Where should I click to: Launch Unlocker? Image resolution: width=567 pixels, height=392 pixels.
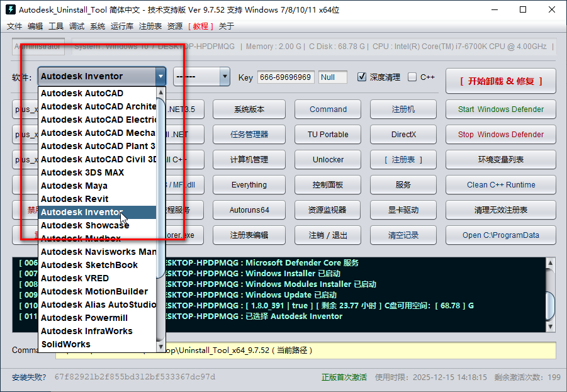click(328, 159)
